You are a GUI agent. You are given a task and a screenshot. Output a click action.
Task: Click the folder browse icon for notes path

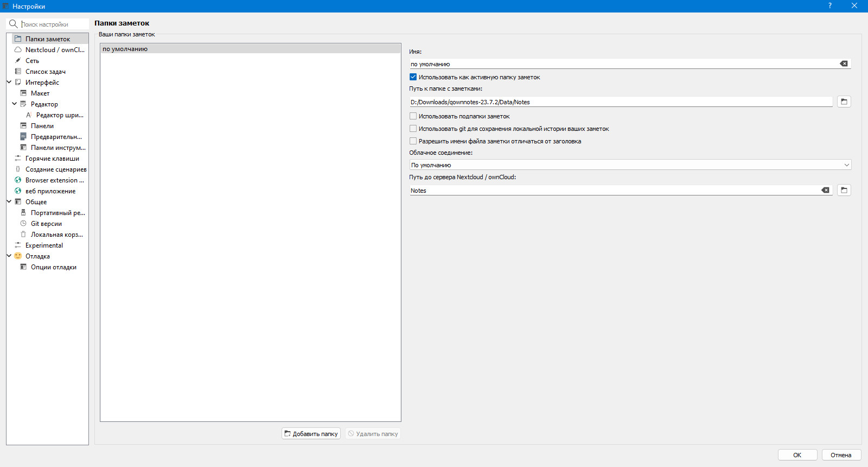click(x=844, y=102)
